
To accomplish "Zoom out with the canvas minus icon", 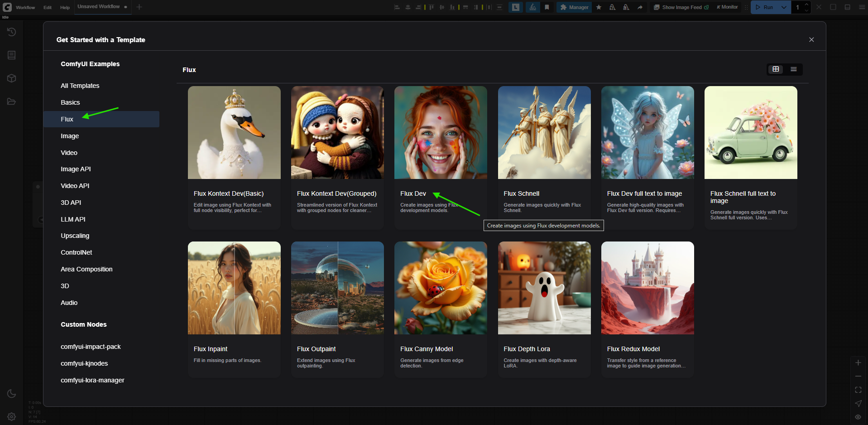I will coord(858,376).
